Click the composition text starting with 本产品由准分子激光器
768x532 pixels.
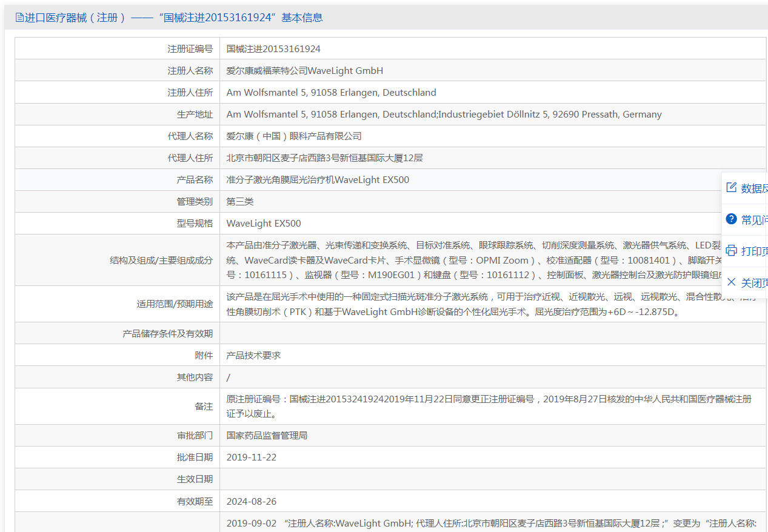tap(474, 261)
